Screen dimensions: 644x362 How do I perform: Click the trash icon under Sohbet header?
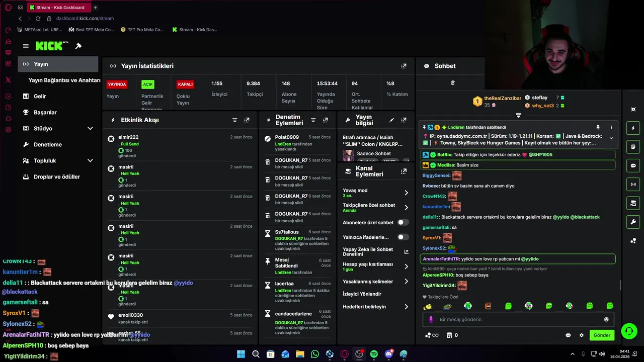(x=452, y=83)
